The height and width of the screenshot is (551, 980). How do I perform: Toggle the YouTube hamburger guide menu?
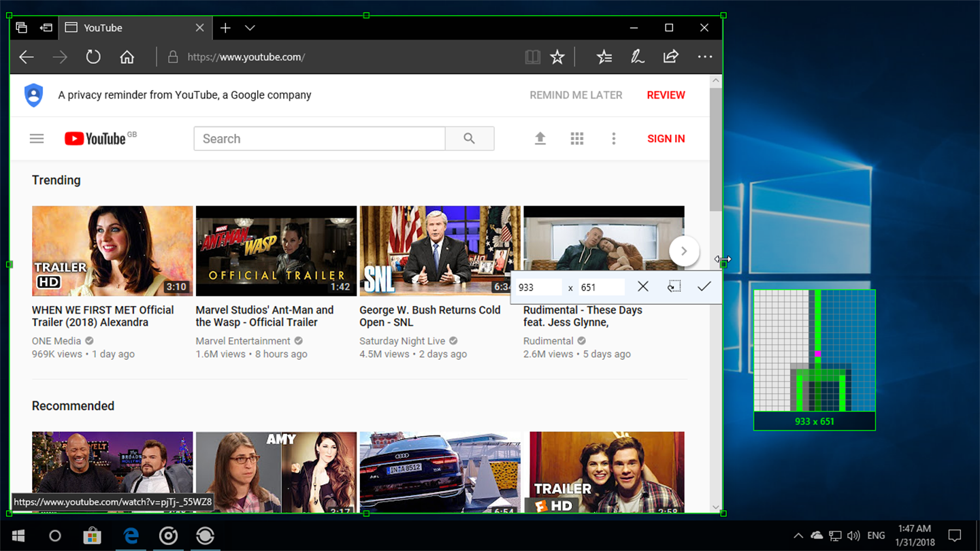(37, 139)
